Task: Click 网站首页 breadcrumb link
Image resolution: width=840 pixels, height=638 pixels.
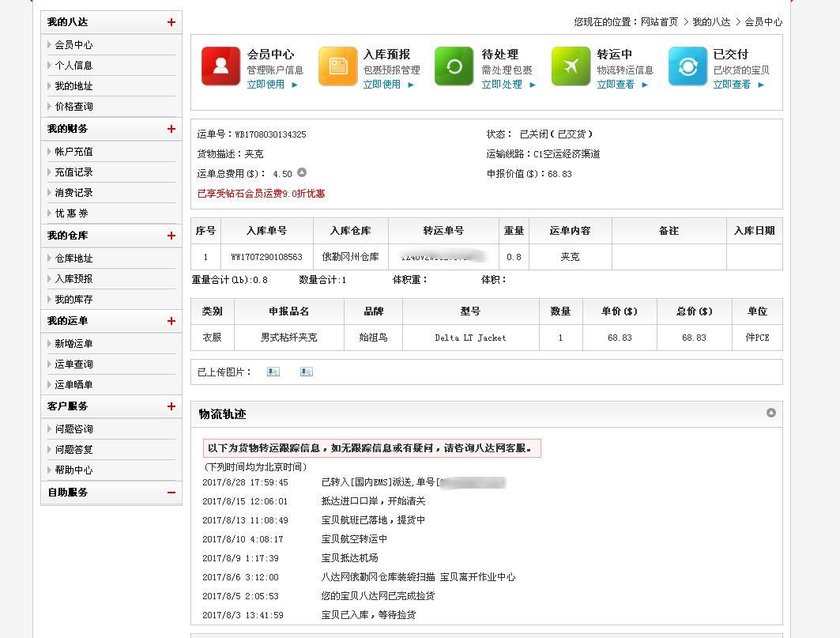Action: (659, 22)
